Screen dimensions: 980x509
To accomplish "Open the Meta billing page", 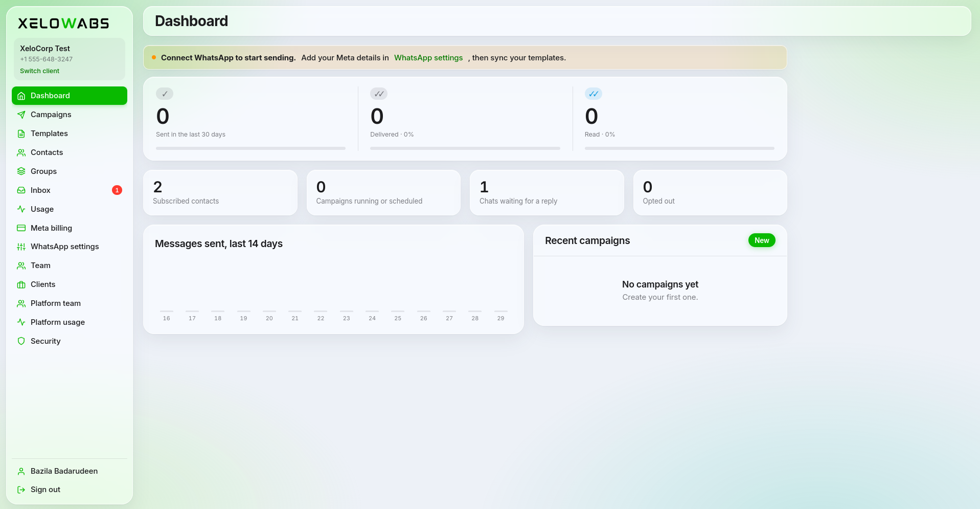I will click(x=70, y=228).
